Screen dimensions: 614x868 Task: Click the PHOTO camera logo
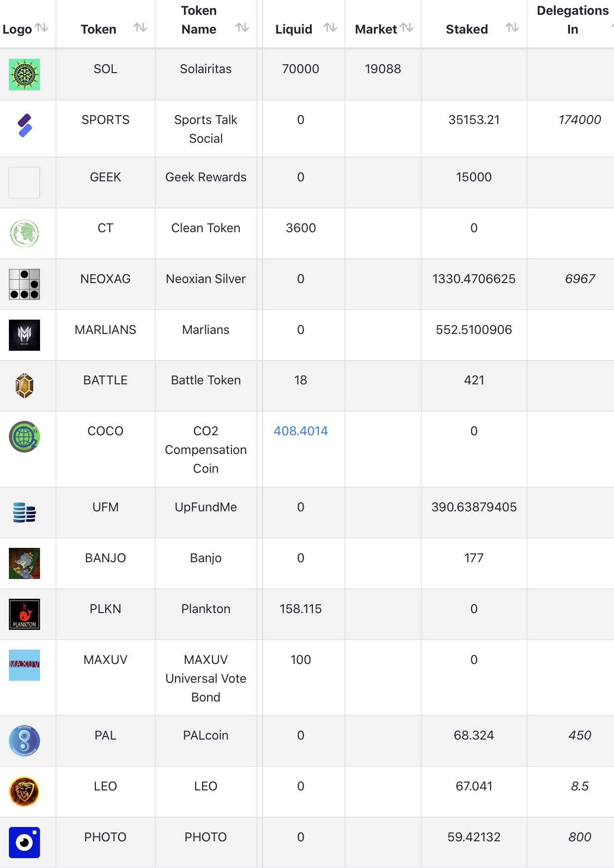pyautogui.click(x=24, y=842)
